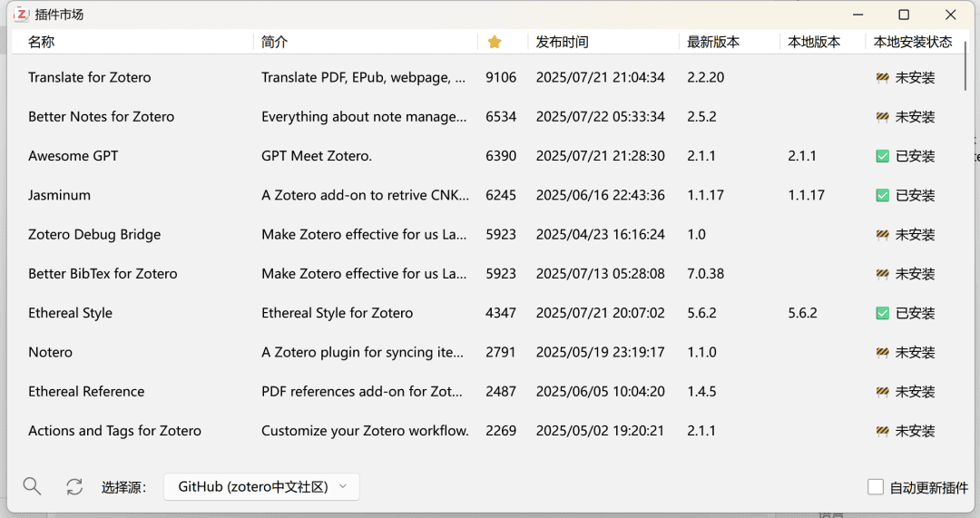Select the Ethereal Style plugin name
Screen dimensions: 980x518
[x=70, y=313]
